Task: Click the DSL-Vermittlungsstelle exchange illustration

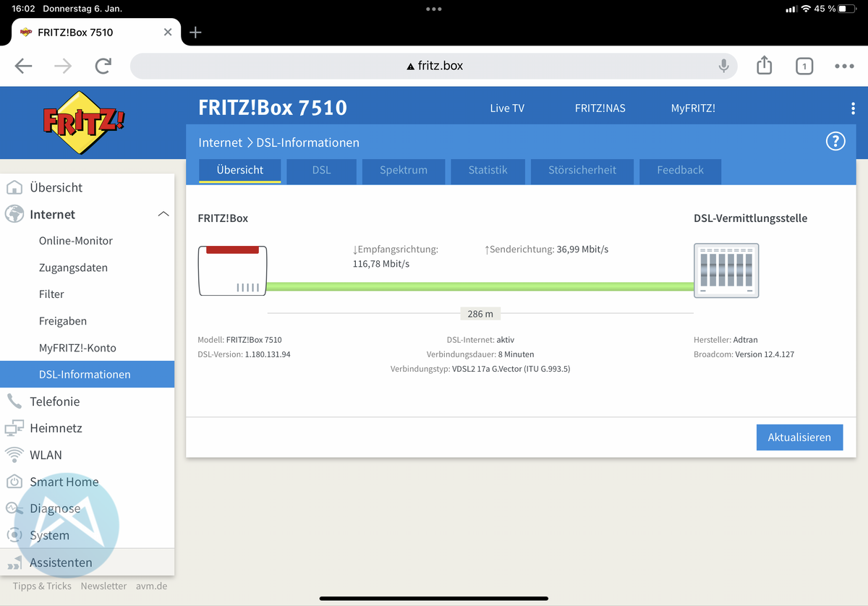Action: tap(726, 270)
